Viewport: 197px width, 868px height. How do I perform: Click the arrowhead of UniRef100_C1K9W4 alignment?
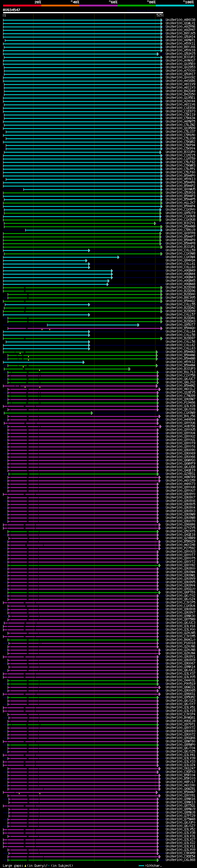118,257
